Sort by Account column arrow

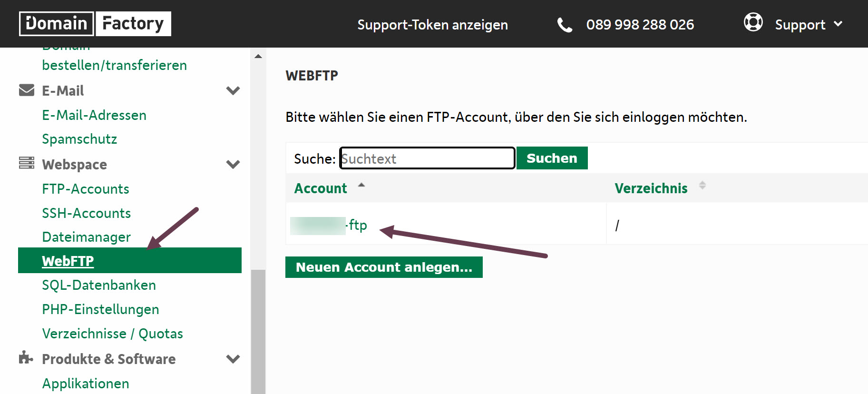coord(361,185)
